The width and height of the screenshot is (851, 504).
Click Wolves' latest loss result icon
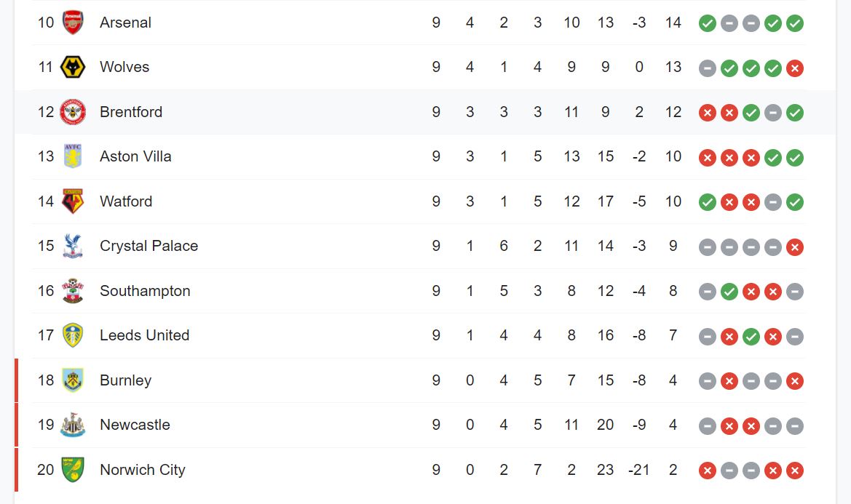[x=794, y=68]
